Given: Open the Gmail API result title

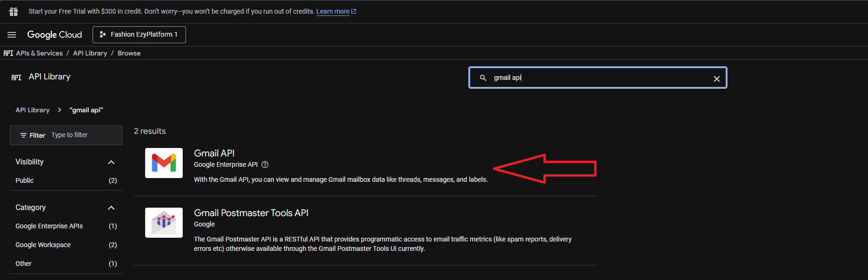Looking at the screenshot, I should pyautogui.click(x=214, y=153).
